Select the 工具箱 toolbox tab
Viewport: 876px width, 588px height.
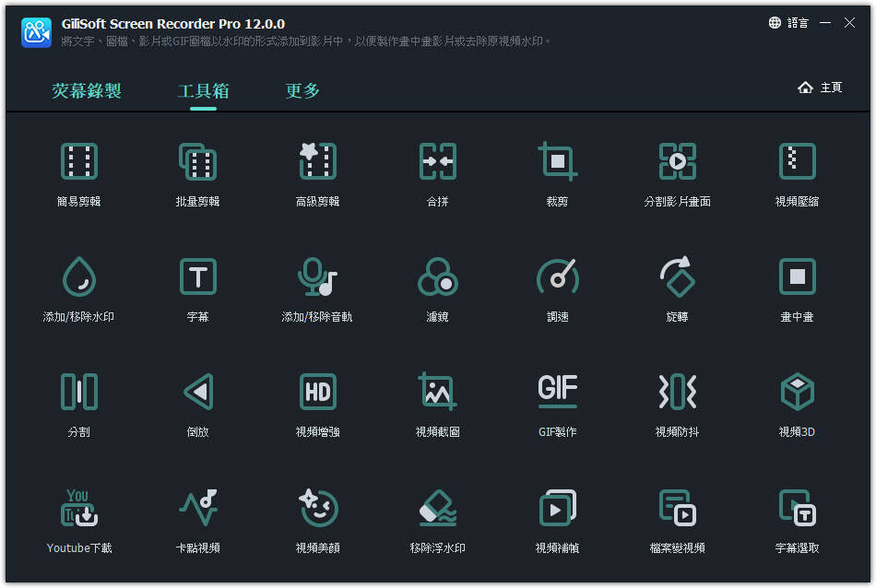click(x=203, y=90)
